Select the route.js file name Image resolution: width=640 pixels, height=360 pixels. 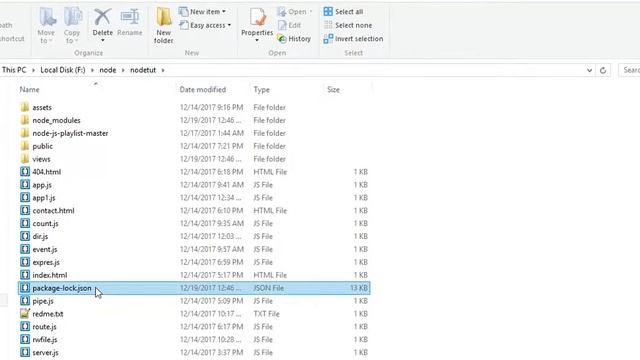coord(44,327)
